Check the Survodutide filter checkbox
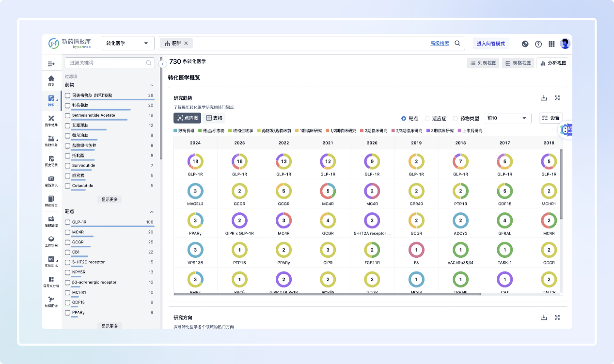614x364 pixels. 68,166
